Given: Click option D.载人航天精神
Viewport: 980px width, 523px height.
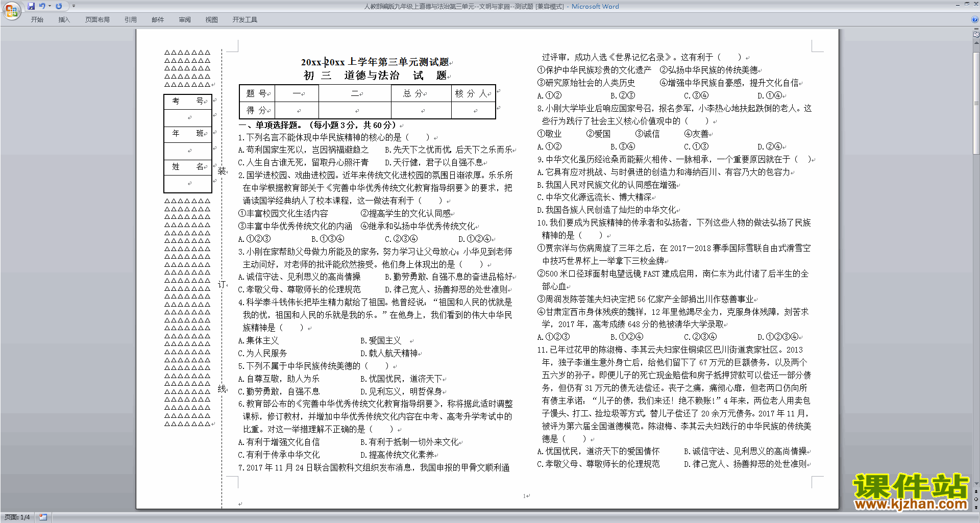Looking at the screenshot, I should click(389, 353).
